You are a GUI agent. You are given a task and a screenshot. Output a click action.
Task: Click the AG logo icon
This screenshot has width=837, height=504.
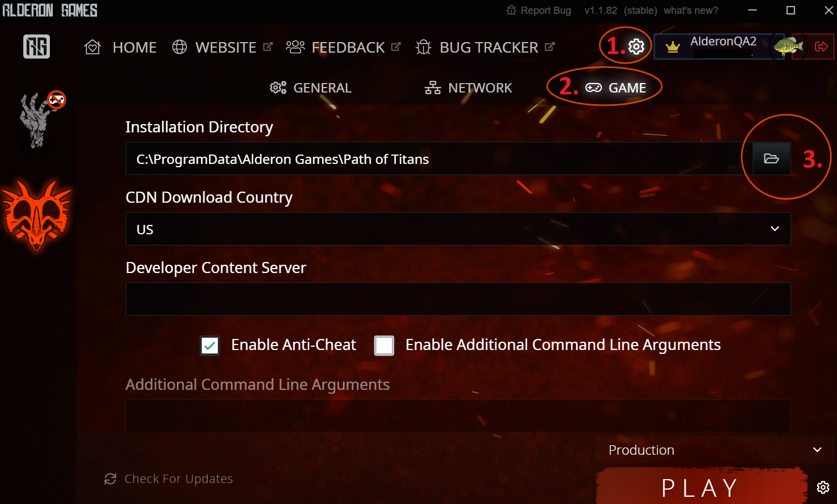[37, 47]
